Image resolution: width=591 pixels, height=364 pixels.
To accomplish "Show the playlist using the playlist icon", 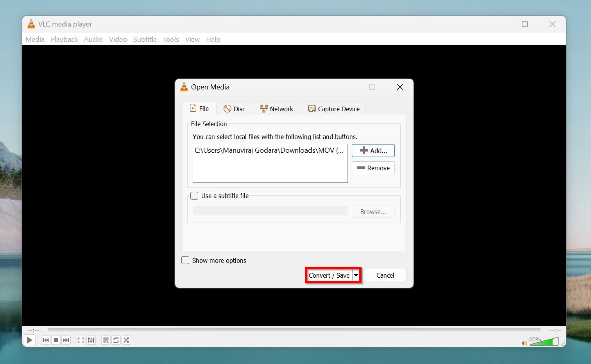I will pos(106,340).
